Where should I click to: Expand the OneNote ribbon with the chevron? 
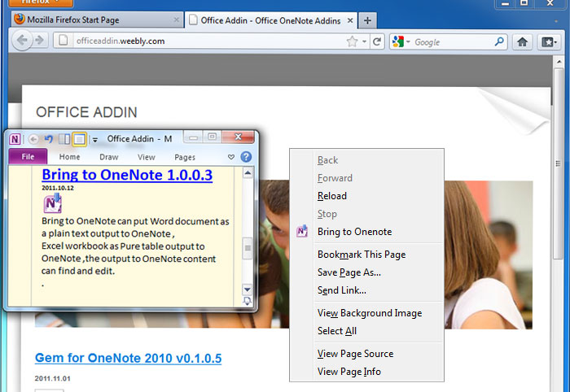click(231, 157)
